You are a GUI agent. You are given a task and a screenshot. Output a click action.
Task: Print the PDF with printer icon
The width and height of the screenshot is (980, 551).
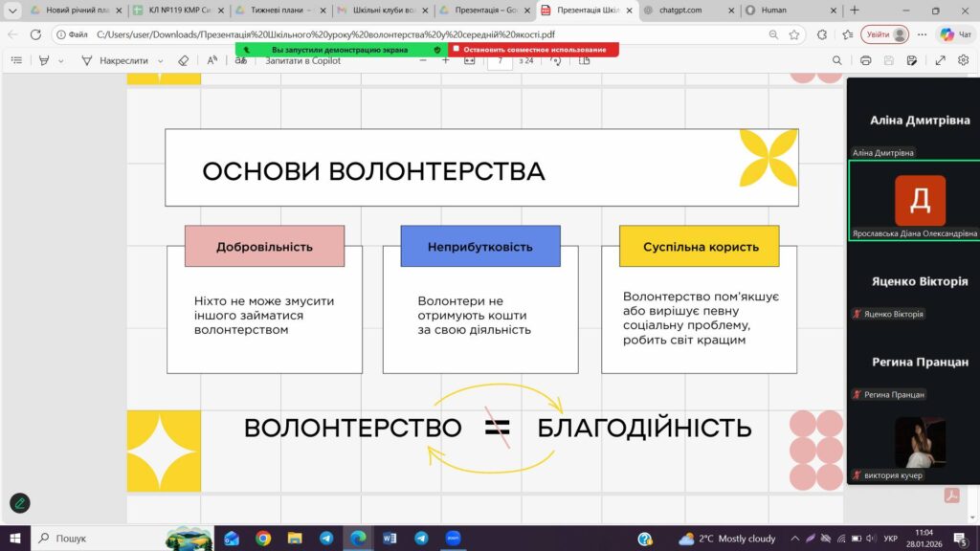coord(865,60)
